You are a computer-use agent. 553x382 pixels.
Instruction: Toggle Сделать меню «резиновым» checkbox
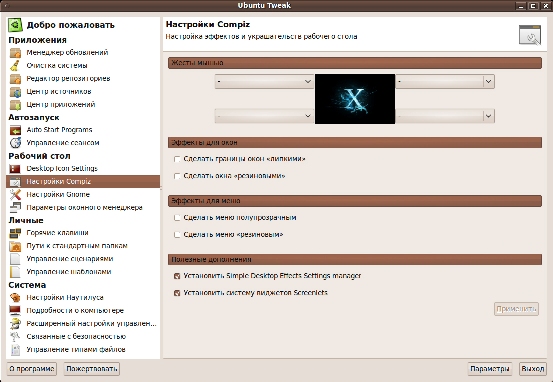click(177, 235)
